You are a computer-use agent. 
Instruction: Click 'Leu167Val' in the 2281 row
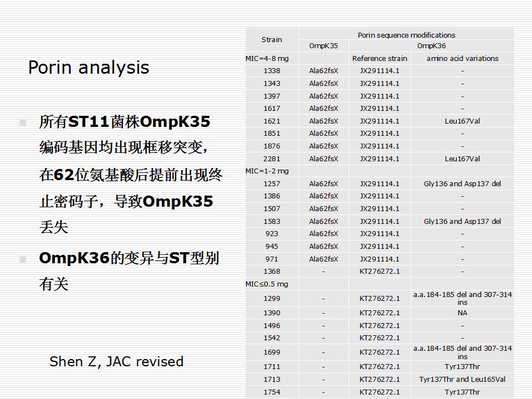coord(462,159)
